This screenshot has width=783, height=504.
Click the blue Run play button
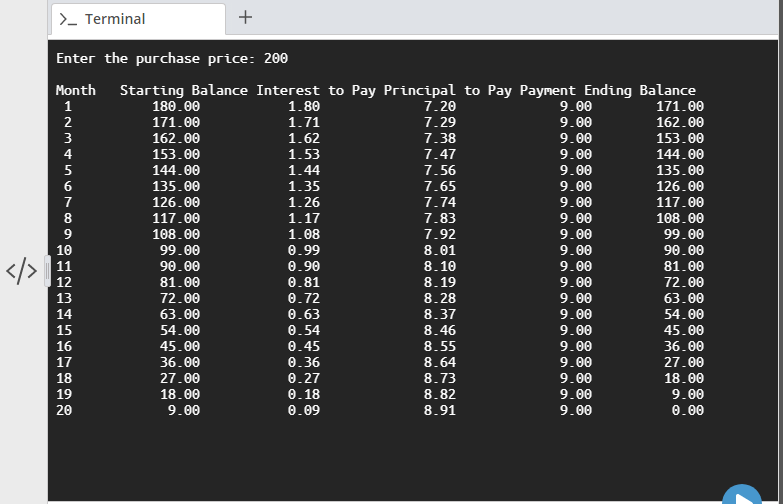click(x=742, y=495)
